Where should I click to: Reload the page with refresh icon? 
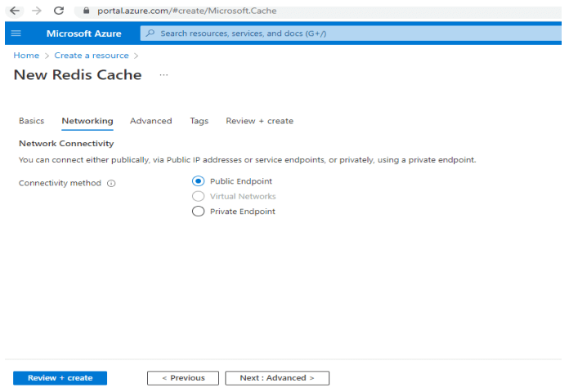tap(59, 11)
